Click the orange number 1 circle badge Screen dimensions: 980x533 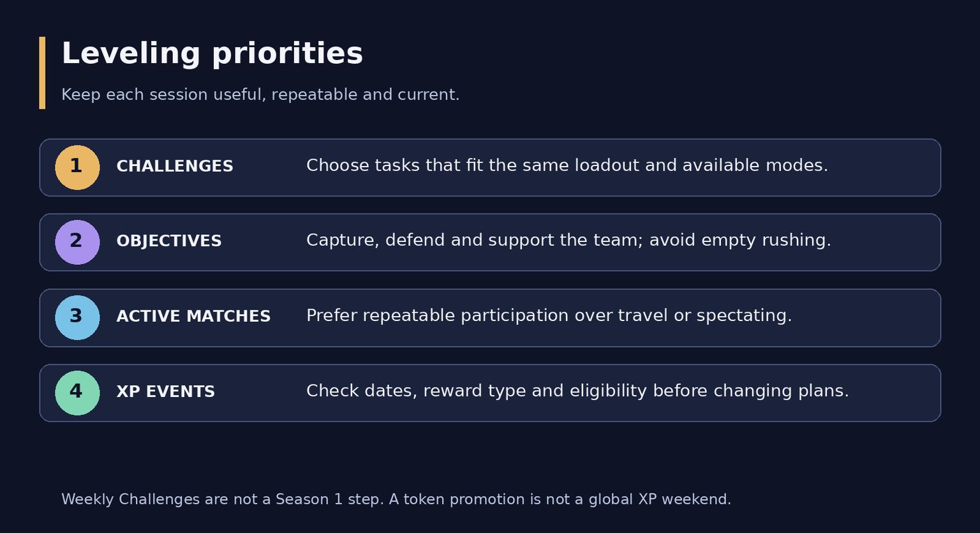pyautogui.click(x=77, y=167)
